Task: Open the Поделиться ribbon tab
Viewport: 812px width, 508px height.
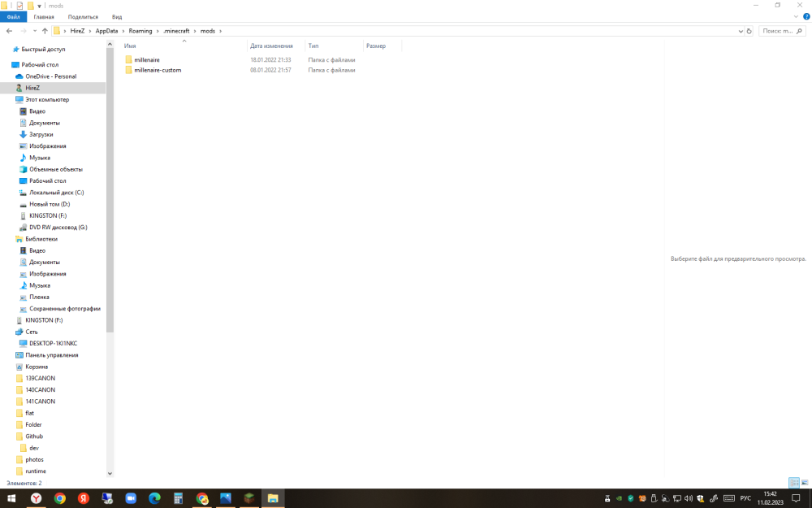Action: 83,16
